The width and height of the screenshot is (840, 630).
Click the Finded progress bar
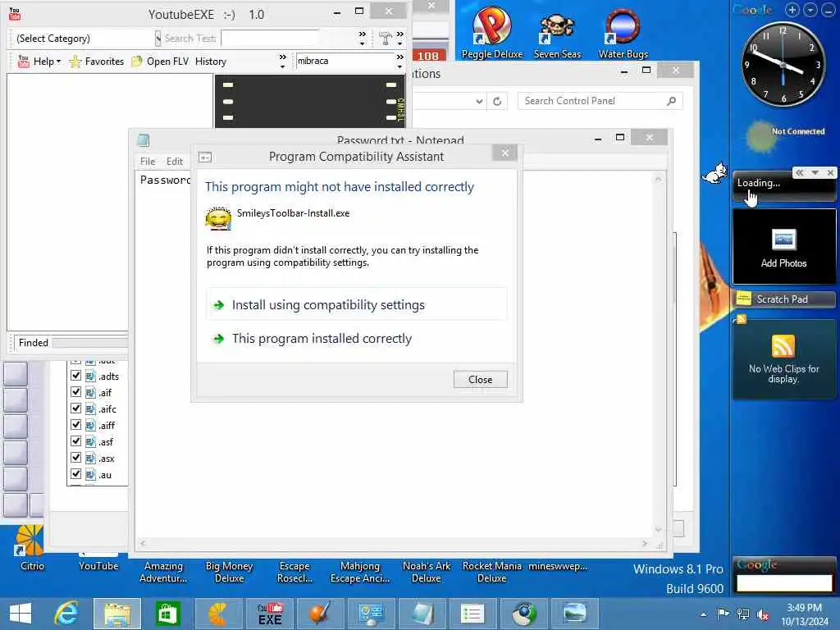[90, 343]
